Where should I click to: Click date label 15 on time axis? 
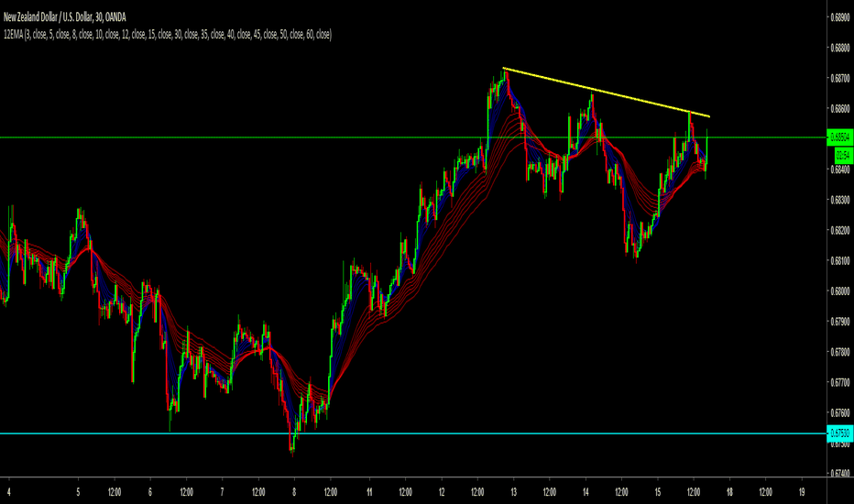pos(657,492)
